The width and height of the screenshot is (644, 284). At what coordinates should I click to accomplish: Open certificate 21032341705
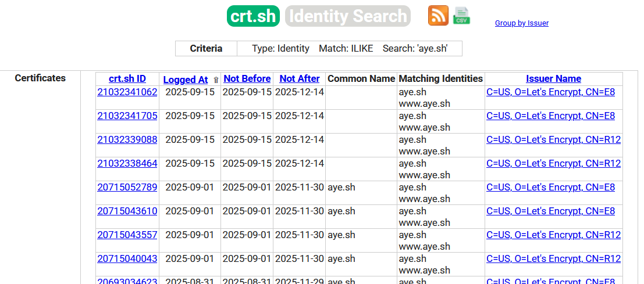(127, 116)
